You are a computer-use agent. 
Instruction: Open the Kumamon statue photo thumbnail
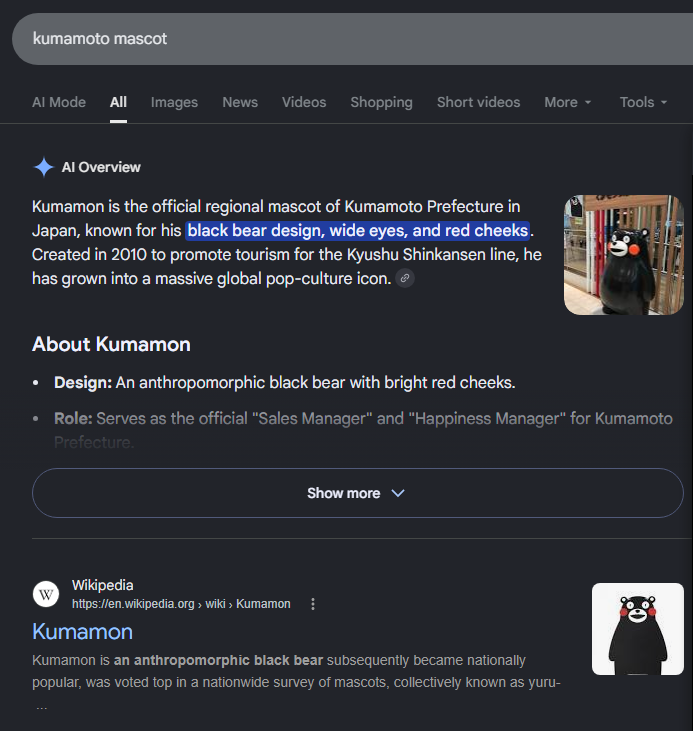click(624, 255)
